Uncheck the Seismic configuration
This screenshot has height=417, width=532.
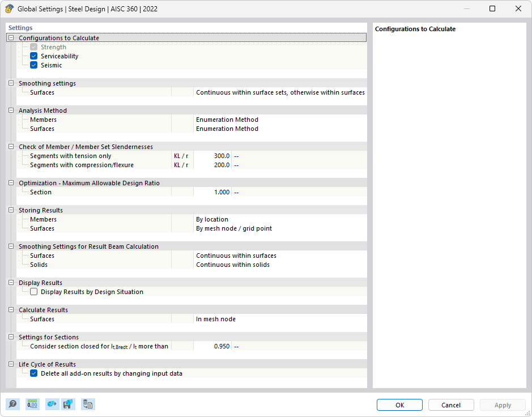click(33, 65)
